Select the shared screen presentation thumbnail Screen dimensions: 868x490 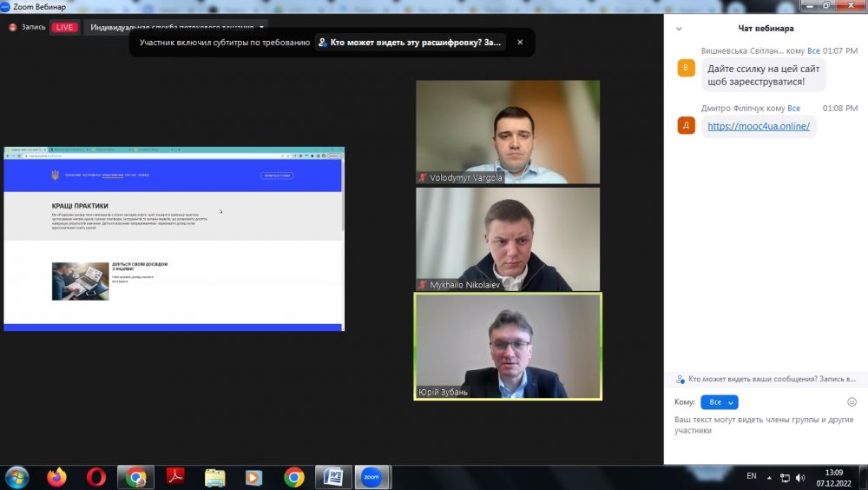point(174,239)
